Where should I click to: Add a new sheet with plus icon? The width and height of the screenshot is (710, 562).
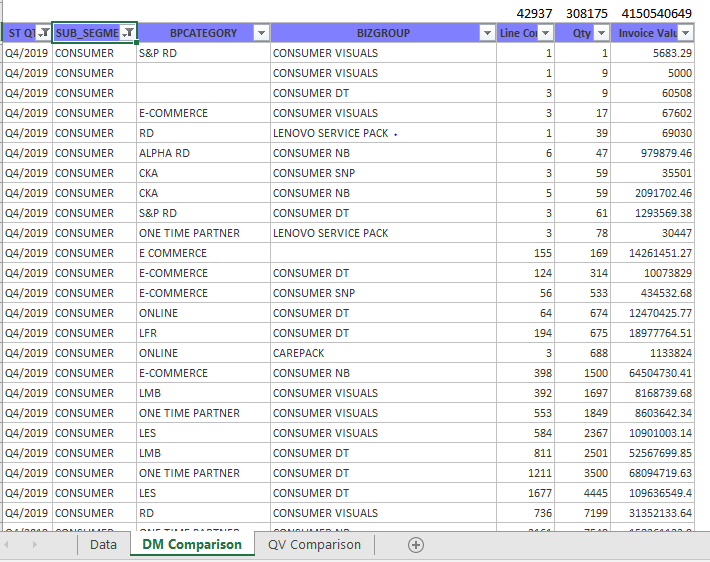tap(416, 545)
